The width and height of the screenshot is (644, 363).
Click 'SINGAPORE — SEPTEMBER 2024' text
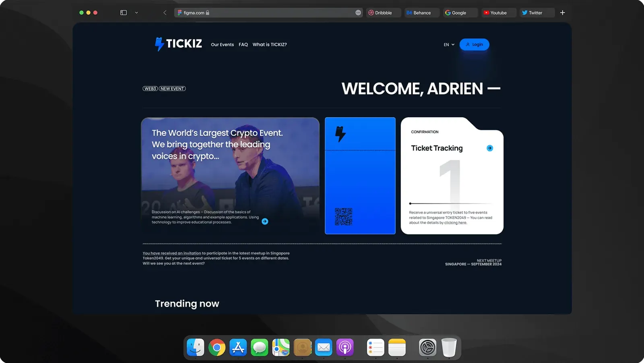(x=473, y=264)
